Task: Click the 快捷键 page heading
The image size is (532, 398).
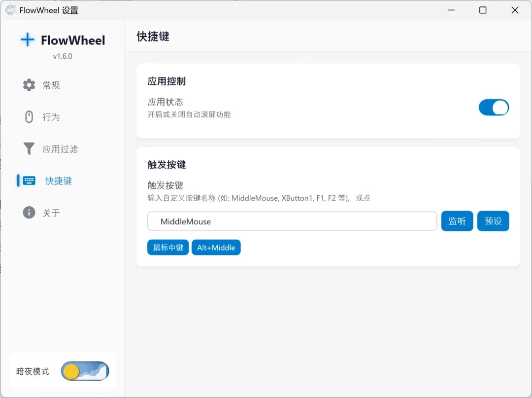Action: point(153,36)
